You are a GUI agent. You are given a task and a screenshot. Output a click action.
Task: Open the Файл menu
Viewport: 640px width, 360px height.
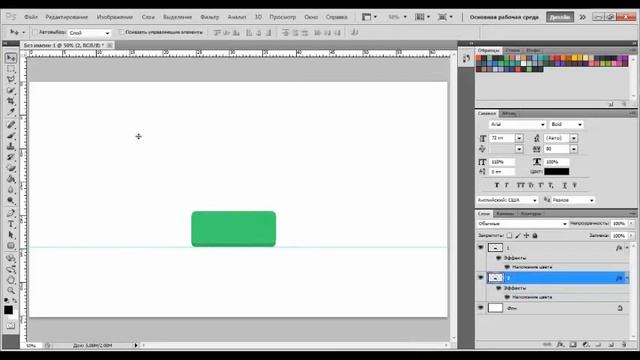point(31,17)
